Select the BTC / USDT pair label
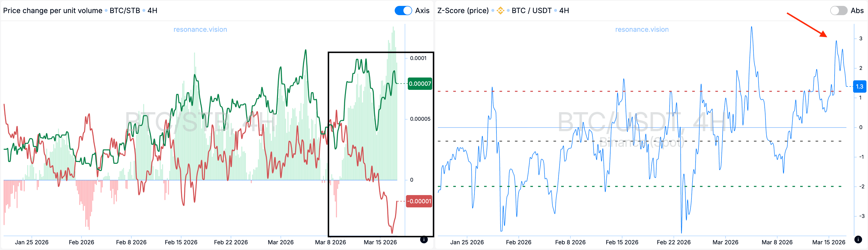The width and height of the screenshot is (868, 250). (x=531, y=11)
